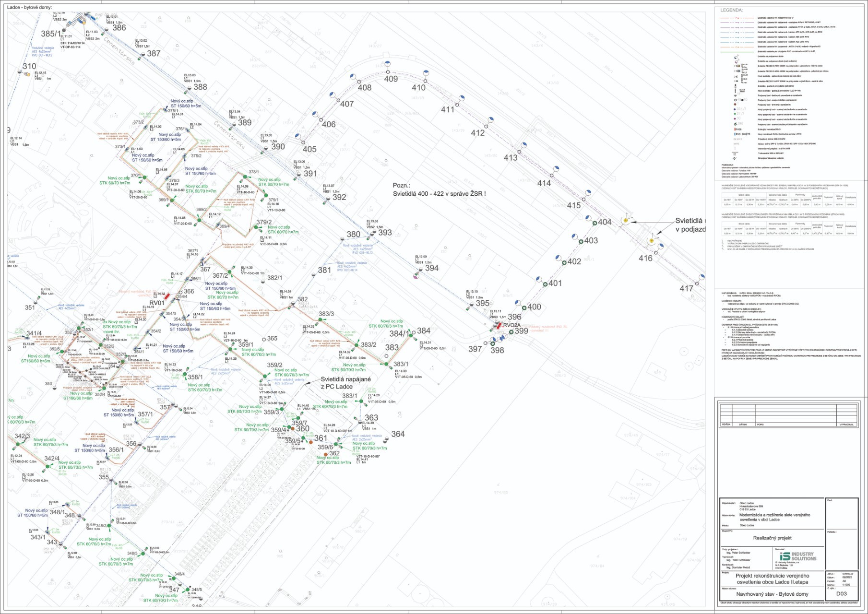Click the pole label '384/1'

click(399, 333)
